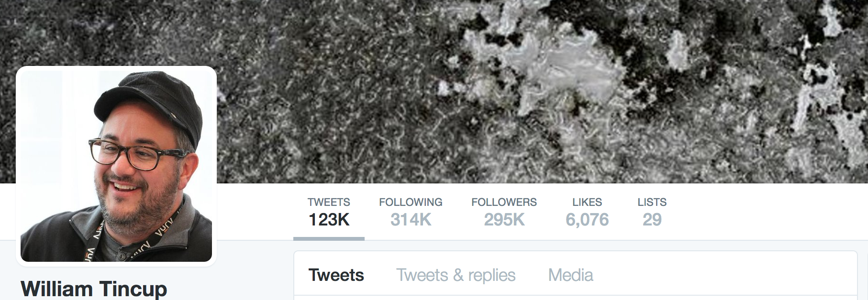Click the 29 lists count
The image size is (868, 300).
(652, 220)
